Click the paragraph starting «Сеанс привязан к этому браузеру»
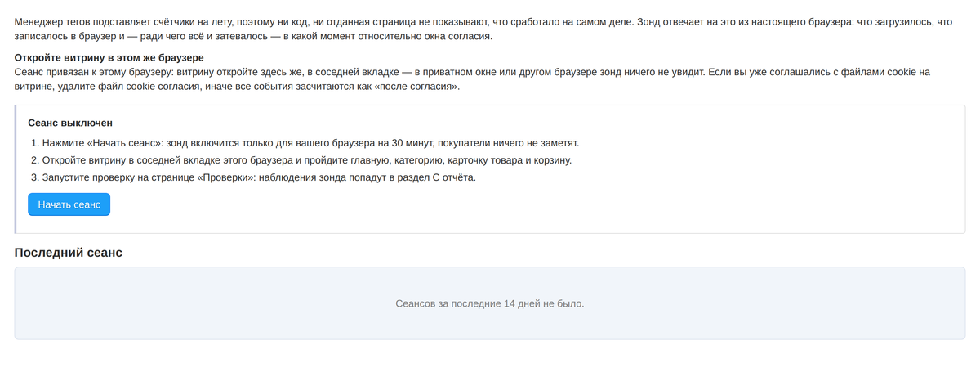This screenshot has width=980, height=390. point(472,79)
